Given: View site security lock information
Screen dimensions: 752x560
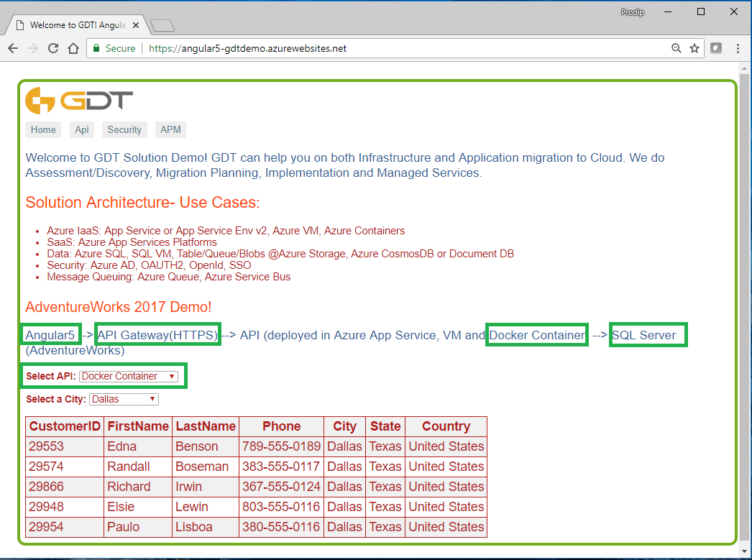Looking at the screenshot, I should click(x=96, y=48).
